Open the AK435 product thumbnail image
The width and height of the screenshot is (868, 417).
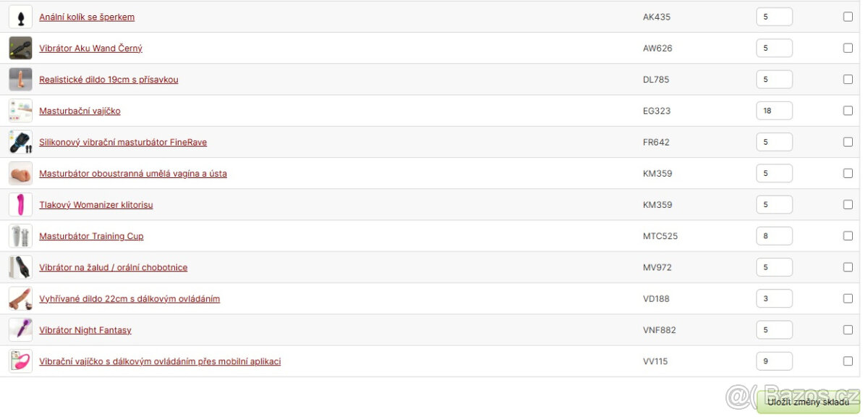pos(20,17)
